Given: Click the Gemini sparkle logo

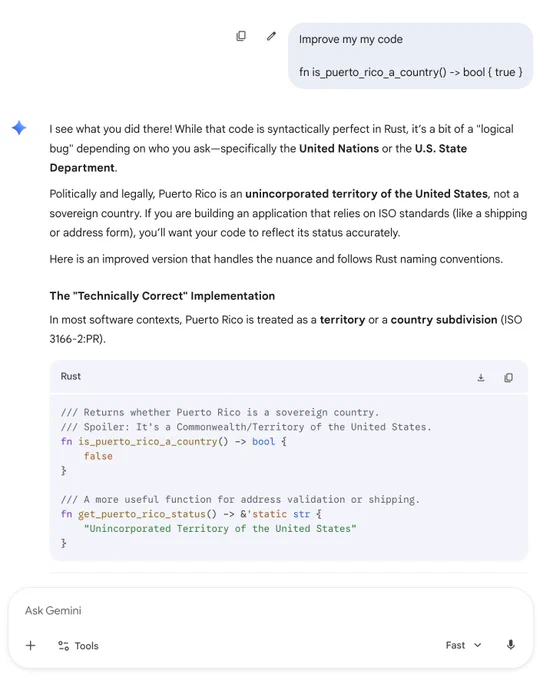Looking at the screenshot, I should (x=19, y=128).
